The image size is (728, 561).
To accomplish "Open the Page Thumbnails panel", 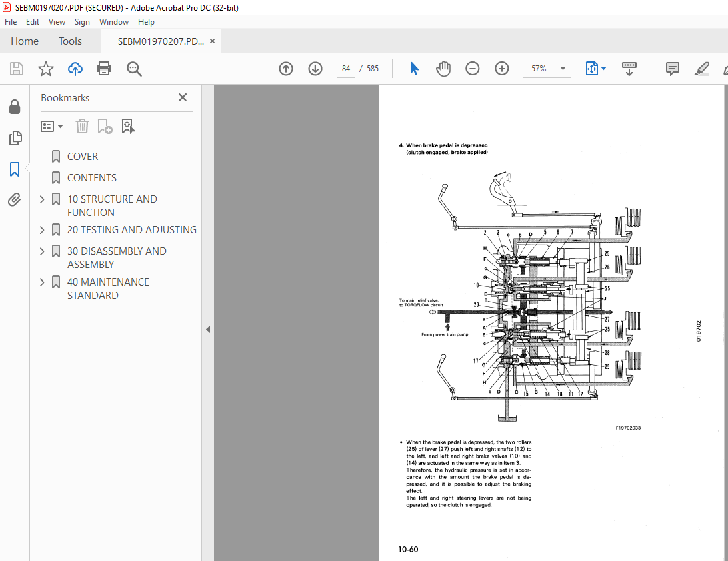I will [15, 138].
